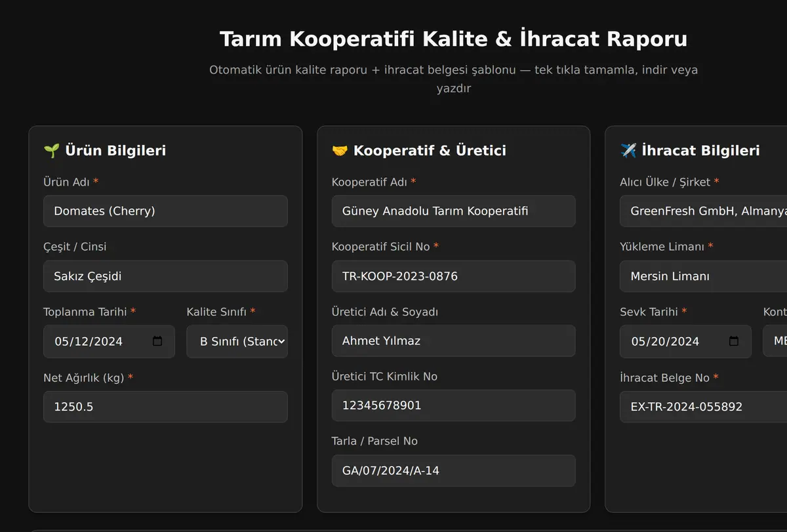The image size is (787, 532).
Task: Click the Çeşit / Cinsi field with Sakız Çeşidi
Action: (165, 276)
